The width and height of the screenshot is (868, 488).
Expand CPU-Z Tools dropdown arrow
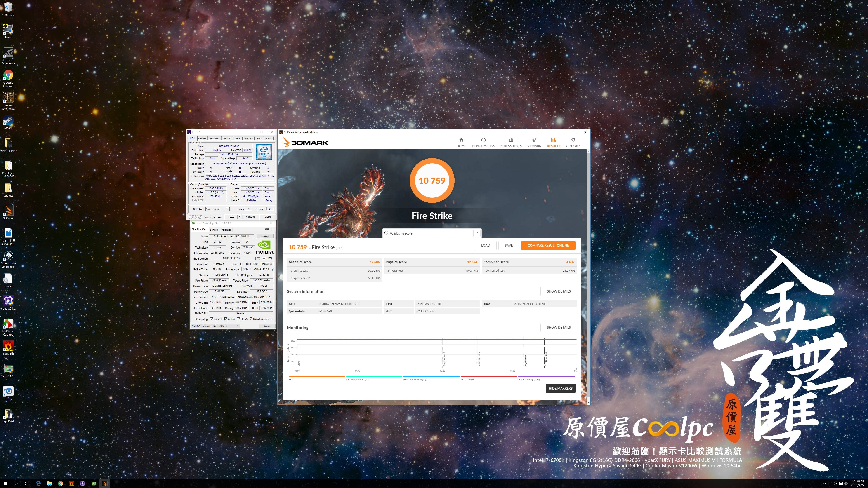coord(239,217)
